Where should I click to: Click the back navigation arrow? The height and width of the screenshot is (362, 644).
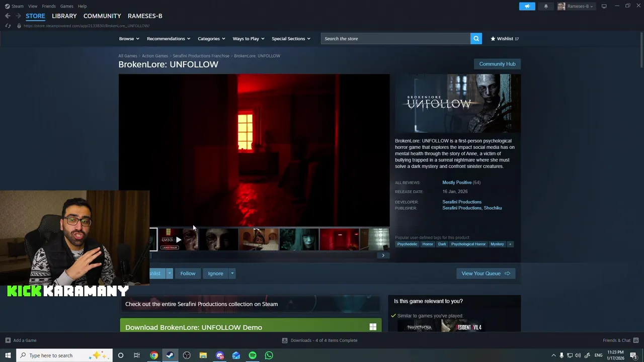click(x=8, y=16)
